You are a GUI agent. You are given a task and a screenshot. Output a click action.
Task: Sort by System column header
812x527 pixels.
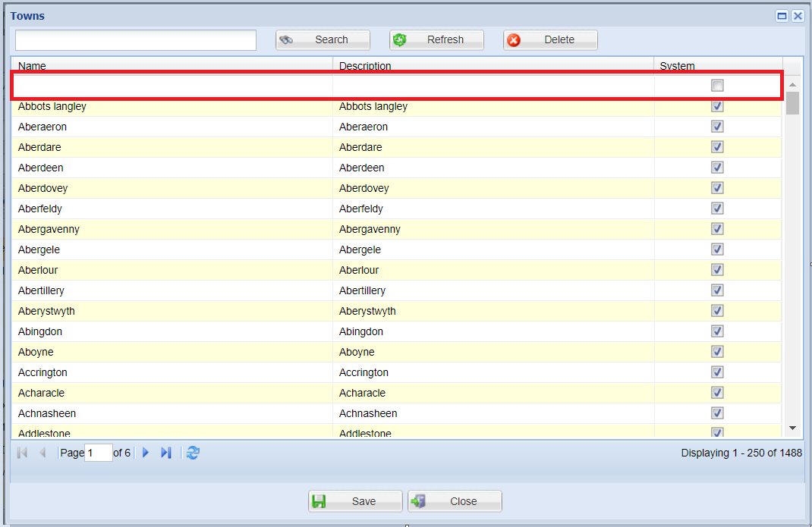pyautogui.click(x=718, y=65)
